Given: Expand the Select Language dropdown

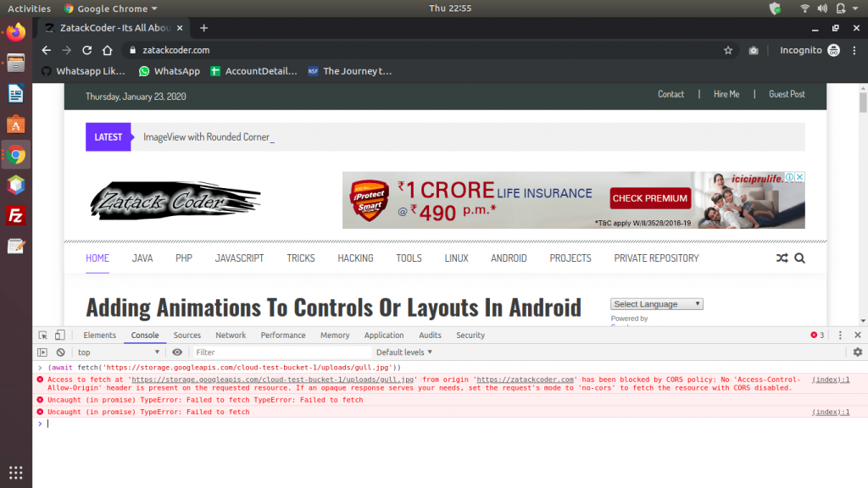Looking at the screenshot, I should click(657, 304).
